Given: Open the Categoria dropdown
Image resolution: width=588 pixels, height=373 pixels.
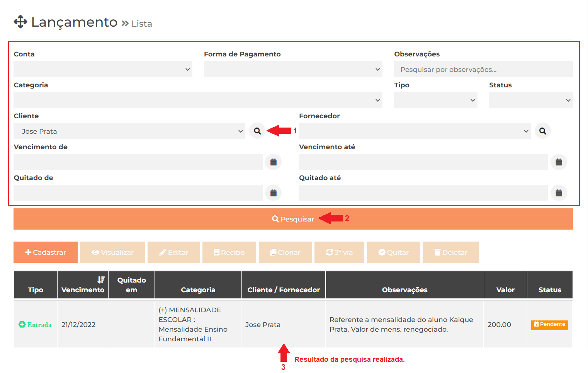Looking at the screenshot, I should [x=198, y=100].
